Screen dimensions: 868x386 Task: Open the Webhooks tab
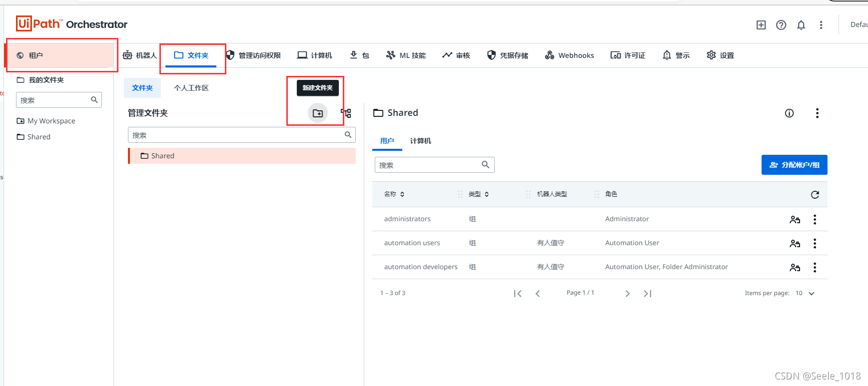pyautogui.click(x=570, y=55)
